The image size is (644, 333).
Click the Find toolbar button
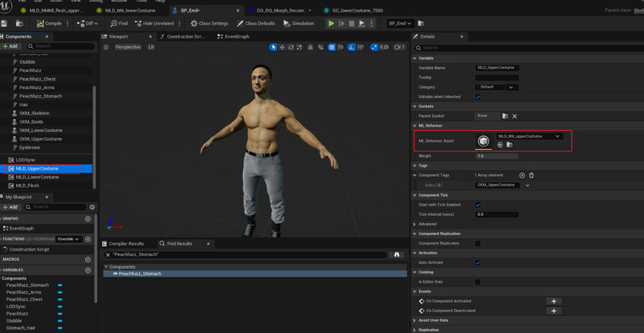pos(120,24)
